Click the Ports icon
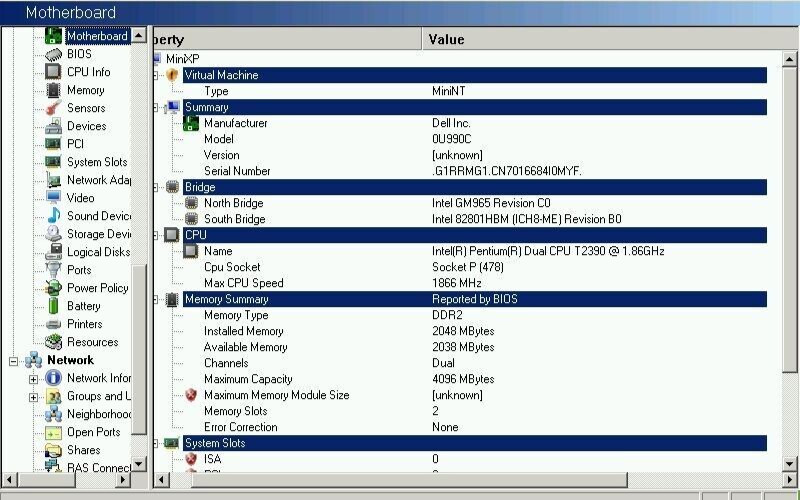 point(53,269)
